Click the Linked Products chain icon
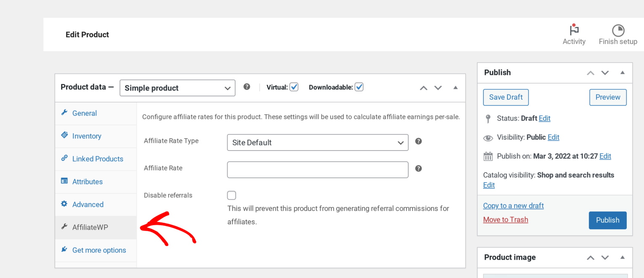Viewport: 644px width, 278px height. click(x=64, y=158)
